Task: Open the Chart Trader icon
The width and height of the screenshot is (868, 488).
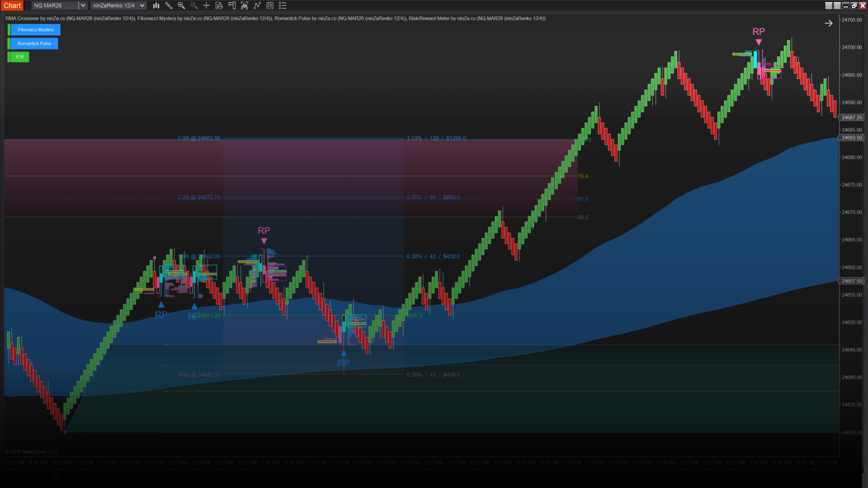Action: pyautogui.click(x=232, y=5)
